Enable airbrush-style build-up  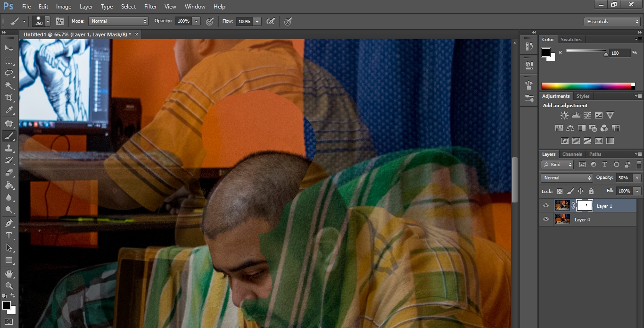coord(271,21)
